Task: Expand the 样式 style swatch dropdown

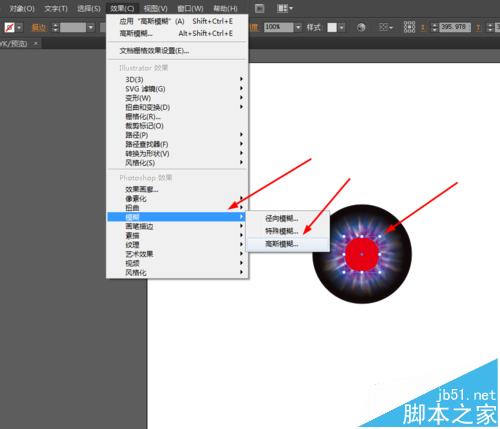Action: [342, 27]
